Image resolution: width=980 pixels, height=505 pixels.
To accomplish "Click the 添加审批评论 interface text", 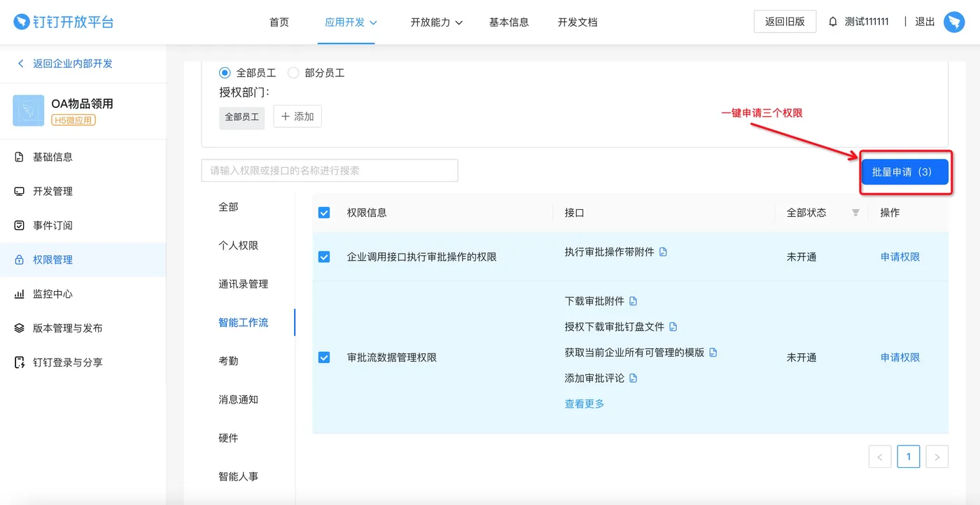I will point(594,378).
